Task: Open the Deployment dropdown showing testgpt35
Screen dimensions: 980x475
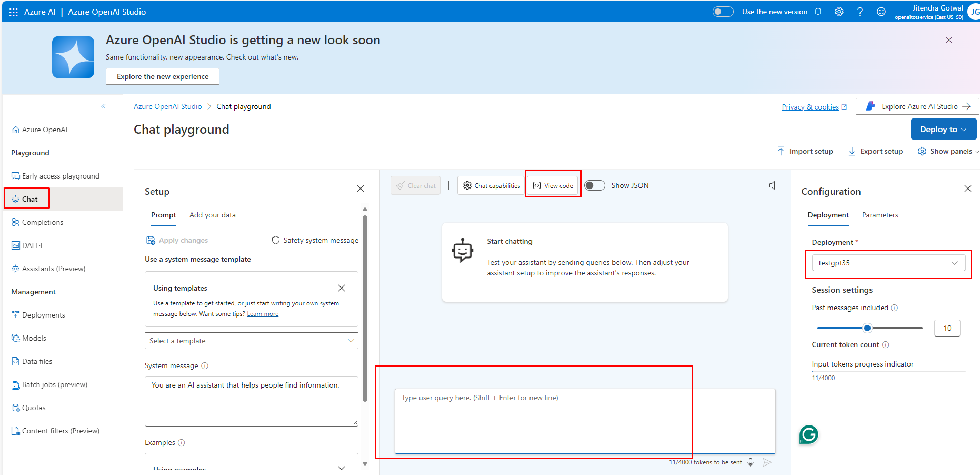Action: coord(888,263)
